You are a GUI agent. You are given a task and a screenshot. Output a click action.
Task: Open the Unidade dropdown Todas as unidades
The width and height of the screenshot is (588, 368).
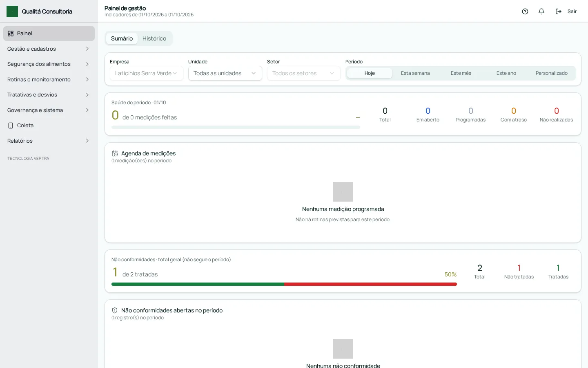(225, 73)
